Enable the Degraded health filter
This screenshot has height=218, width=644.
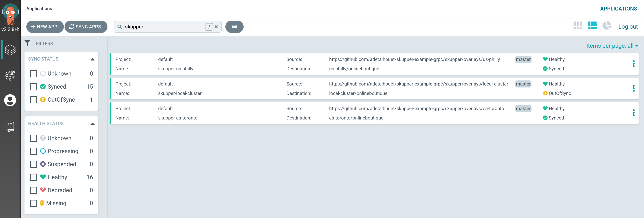[34, 190]
